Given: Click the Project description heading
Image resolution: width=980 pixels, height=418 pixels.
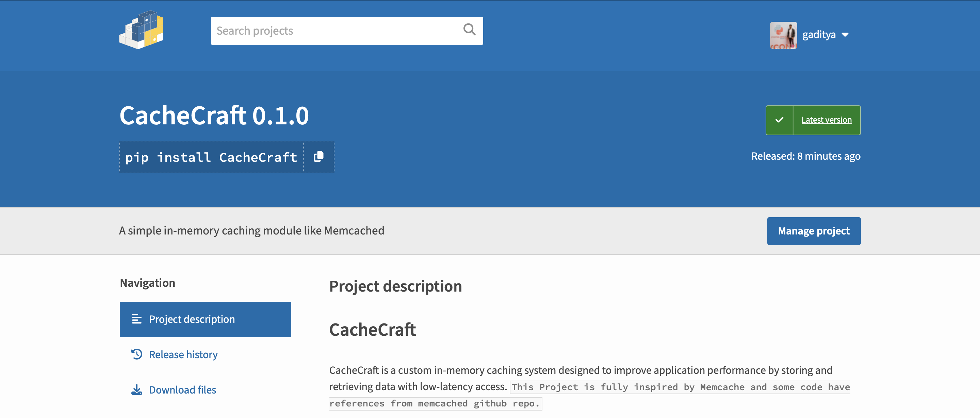Looking at the screenshot, I should [396, 286].
